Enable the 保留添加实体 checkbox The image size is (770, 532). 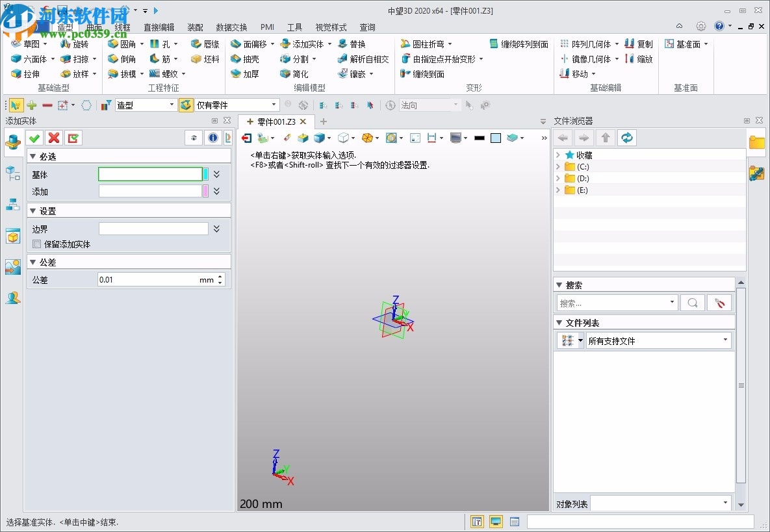click(37, 244)
